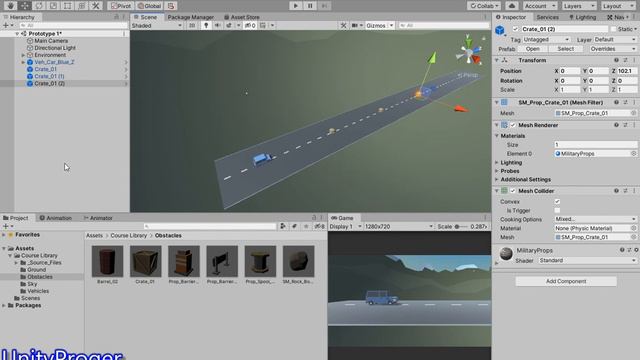Click the prefab Open button

click(x=533, y=49)
